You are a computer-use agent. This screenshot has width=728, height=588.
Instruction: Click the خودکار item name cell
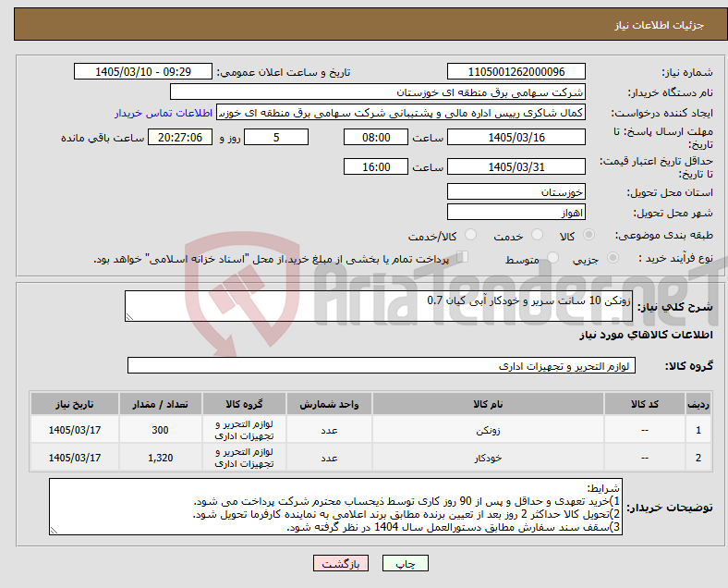click(488, 458)
